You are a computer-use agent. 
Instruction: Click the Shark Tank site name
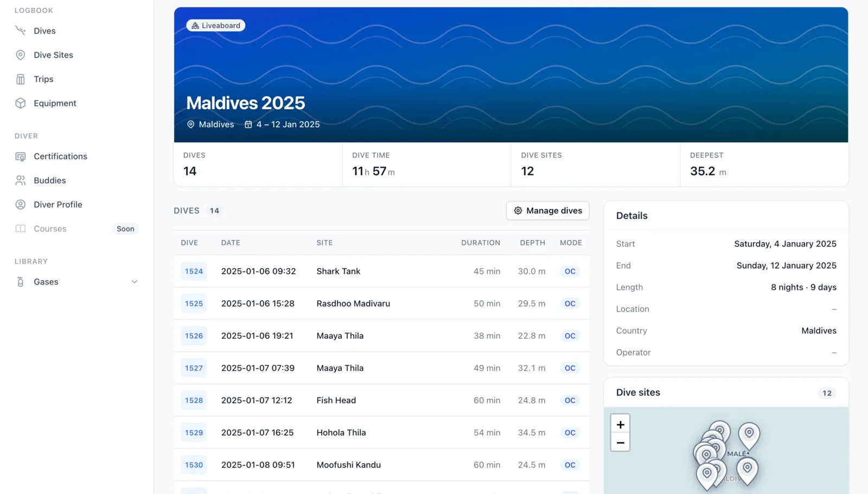tap(339, 271)
